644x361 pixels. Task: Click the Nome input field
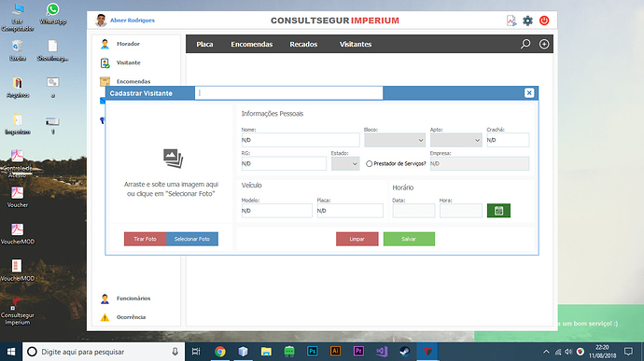coord(301,140)
